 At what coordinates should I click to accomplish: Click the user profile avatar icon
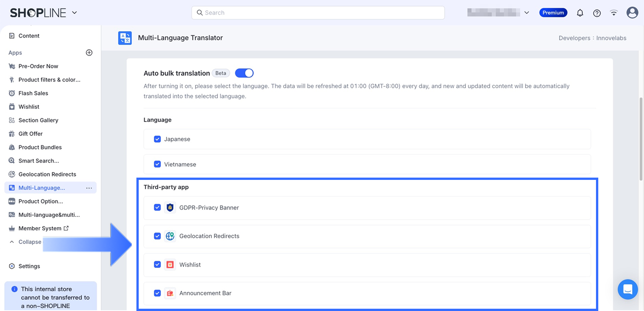632,13
